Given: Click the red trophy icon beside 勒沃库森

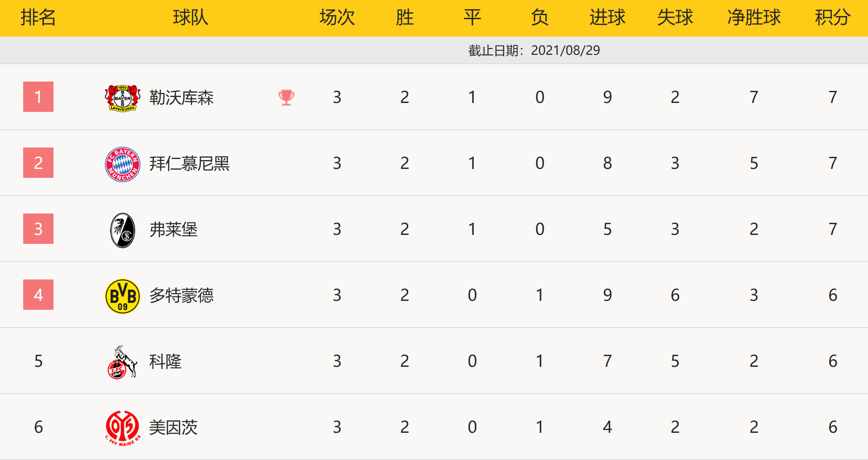Looking at the screenshot, I should (x=286, y=97).
